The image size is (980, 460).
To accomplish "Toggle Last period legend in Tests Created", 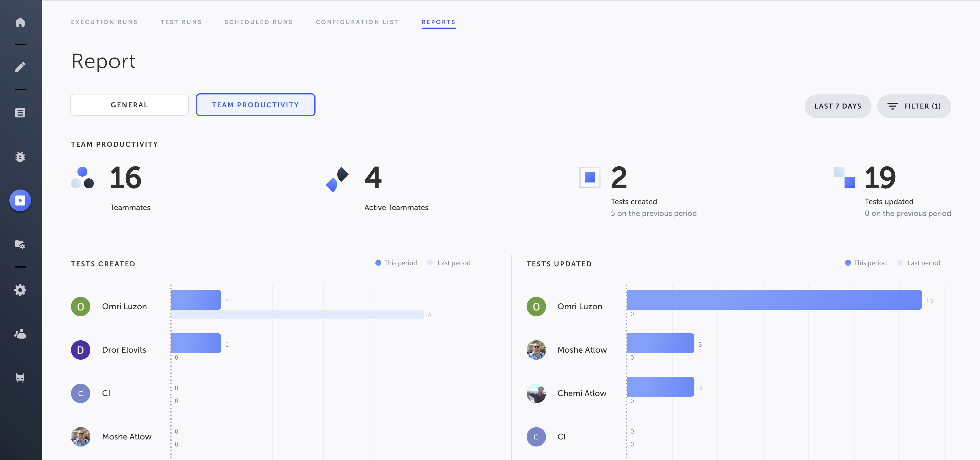I will pyautogui.click(x=449, y=263).
